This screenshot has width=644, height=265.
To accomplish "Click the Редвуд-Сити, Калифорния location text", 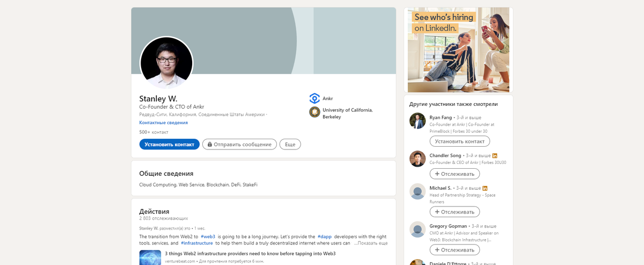I will pyautogui.click(x=203, y=114).
